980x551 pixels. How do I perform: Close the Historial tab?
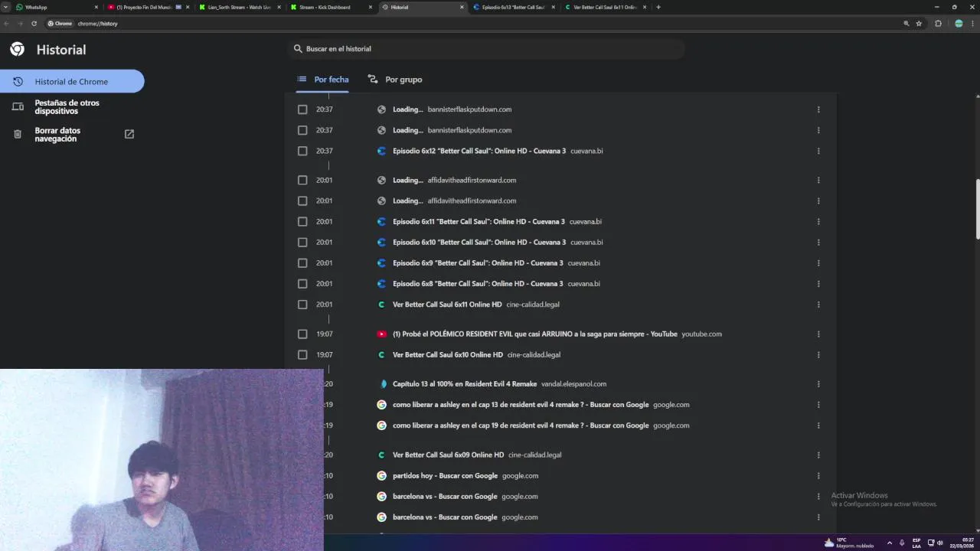[462, 7]
